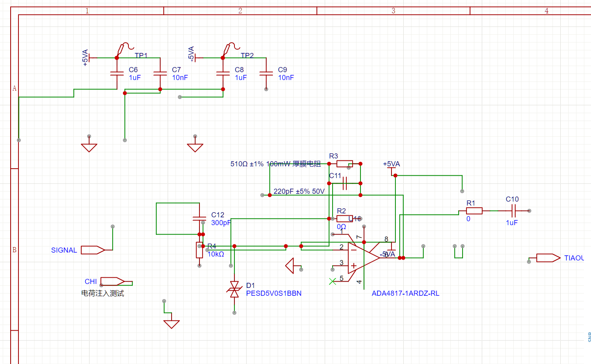The height and width of the screenshot is (364, 591).
Task: Click the ADA4817-1ARDZ-RL part label
Action: point(405,293)
